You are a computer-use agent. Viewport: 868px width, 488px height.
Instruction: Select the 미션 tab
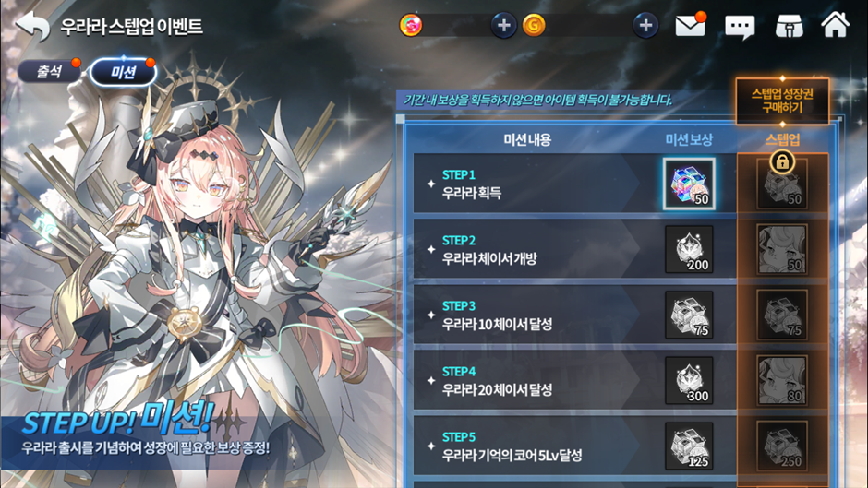[x=124, y=72]
